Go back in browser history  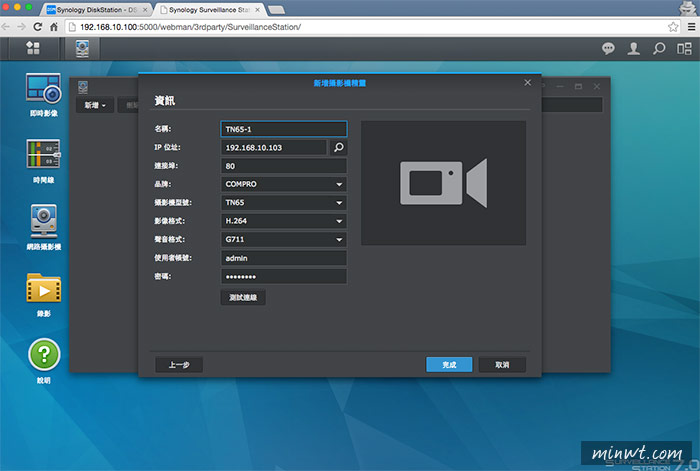tap(6, 27)
